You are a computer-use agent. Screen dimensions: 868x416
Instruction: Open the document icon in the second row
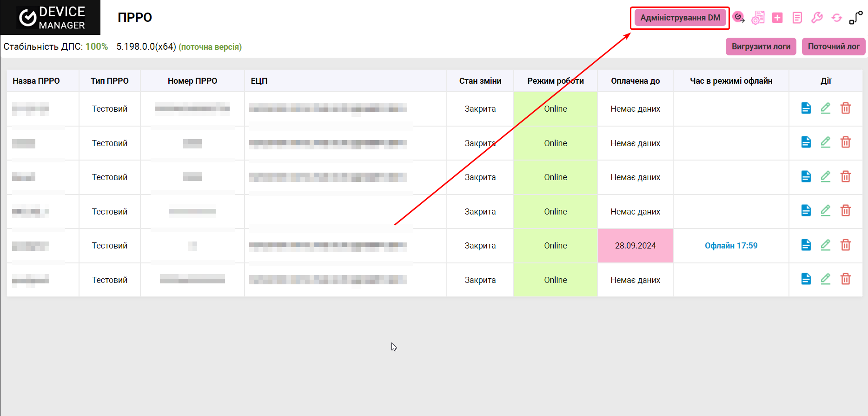pos(806,142)
